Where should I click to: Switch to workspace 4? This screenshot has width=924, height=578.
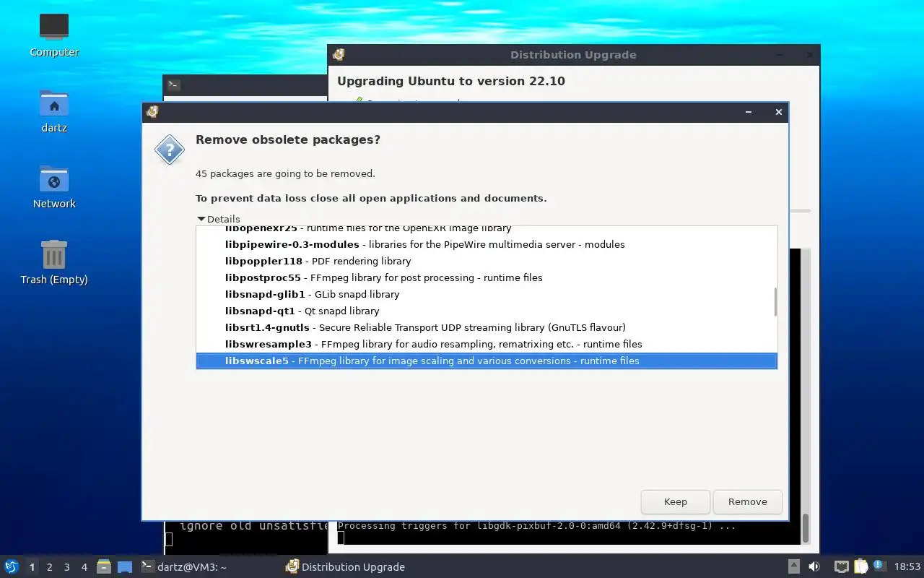click(84, 567)
